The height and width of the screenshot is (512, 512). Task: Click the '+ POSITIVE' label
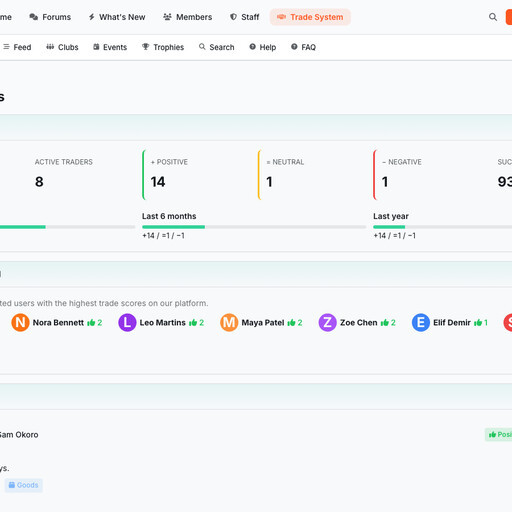pyautogui.click(x=169, y=162)
